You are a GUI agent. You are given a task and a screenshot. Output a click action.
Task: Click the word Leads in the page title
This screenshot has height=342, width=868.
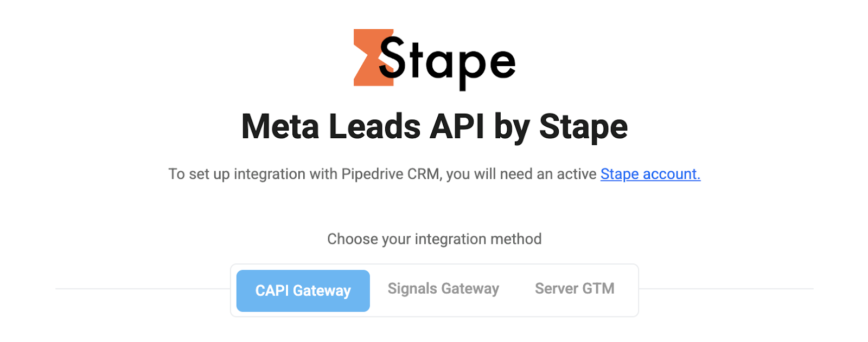pyautogui.click(x=374, y=127)
